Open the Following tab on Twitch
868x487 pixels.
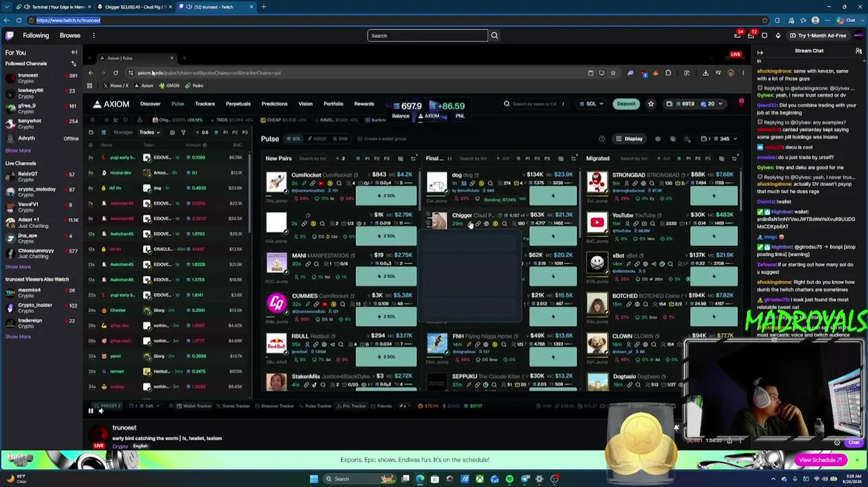(36, 35)
